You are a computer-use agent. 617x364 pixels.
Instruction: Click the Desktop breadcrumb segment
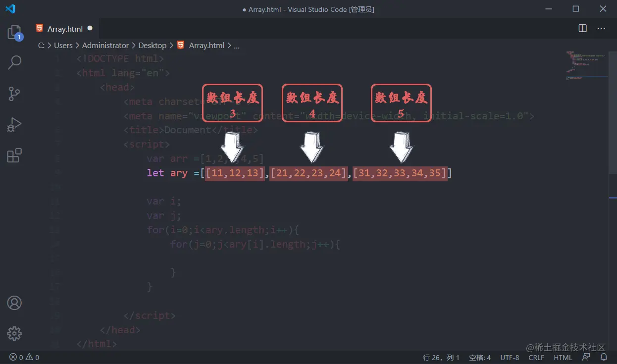tap(152, 45)
